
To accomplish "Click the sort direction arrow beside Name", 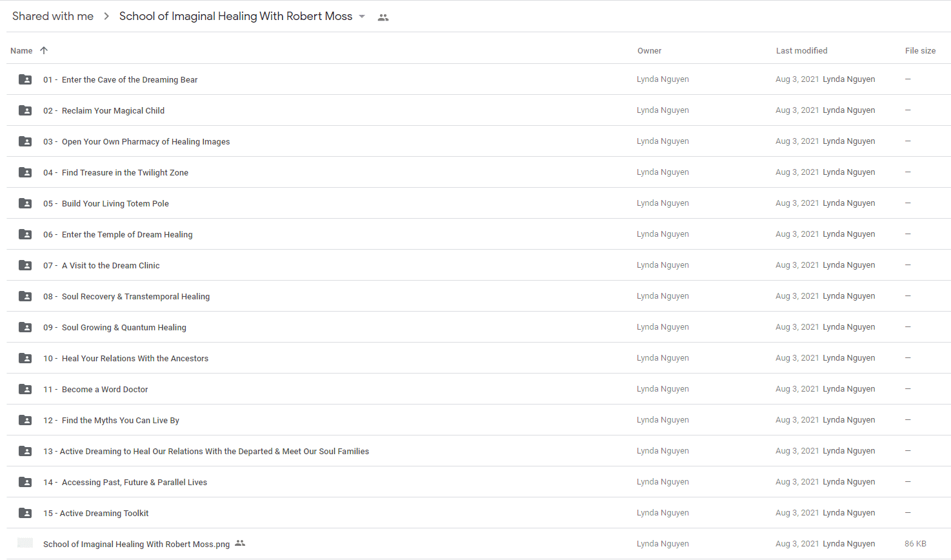I will click(x=44, y=50).
